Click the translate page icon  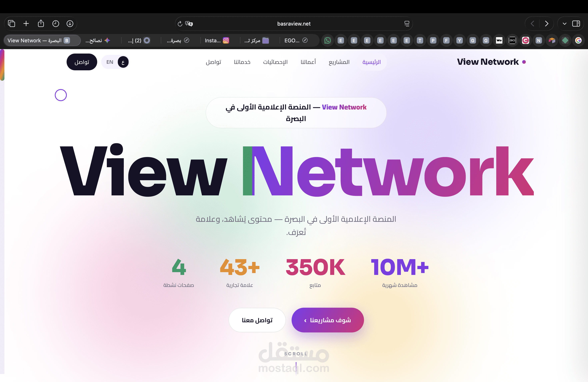189,24
